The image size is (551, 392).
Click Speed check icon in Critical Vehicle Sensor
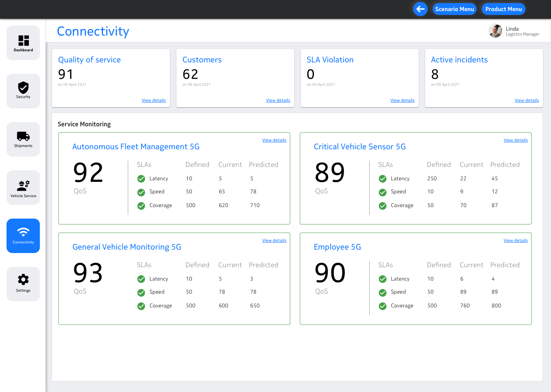383,192
